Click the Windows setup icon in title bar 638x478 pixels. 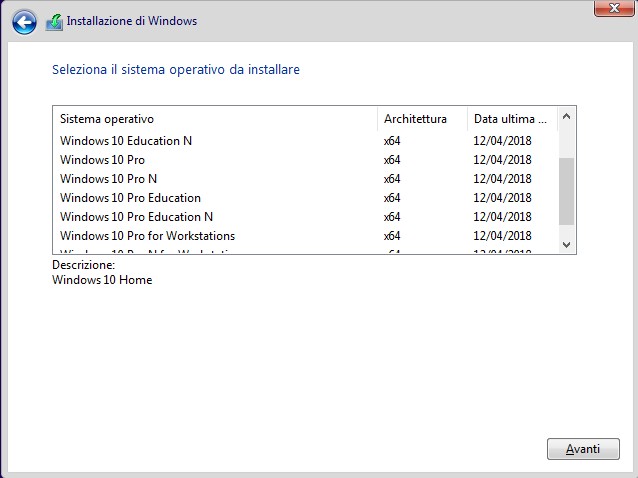54,22
